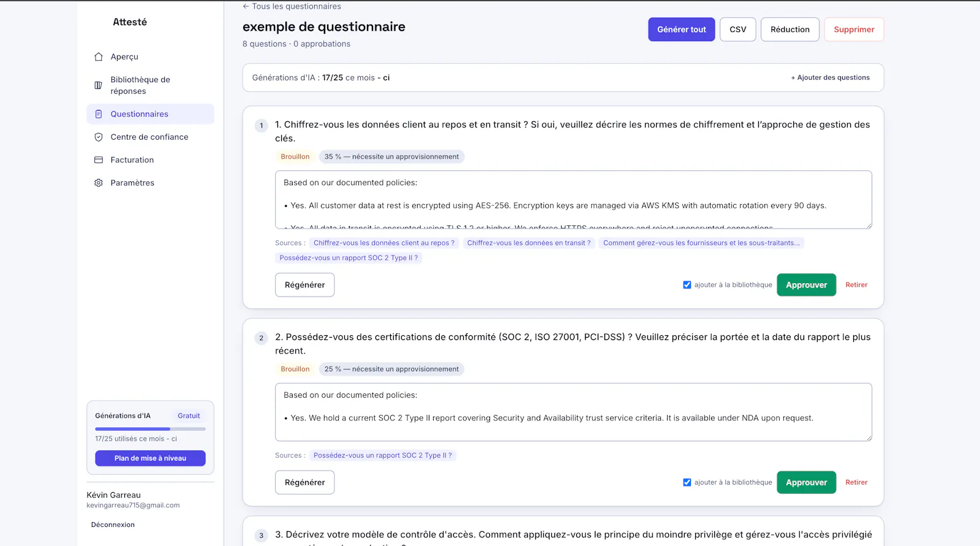Viewport: 980px width, 546px height.
Task: Open the Aperçu menu item
Action: [x=151, y=56]
